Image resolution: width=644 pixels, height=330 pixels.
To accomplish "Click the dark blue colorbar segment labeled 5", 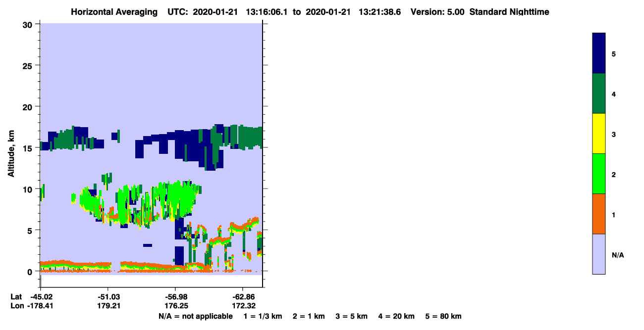I will (599, 53).
